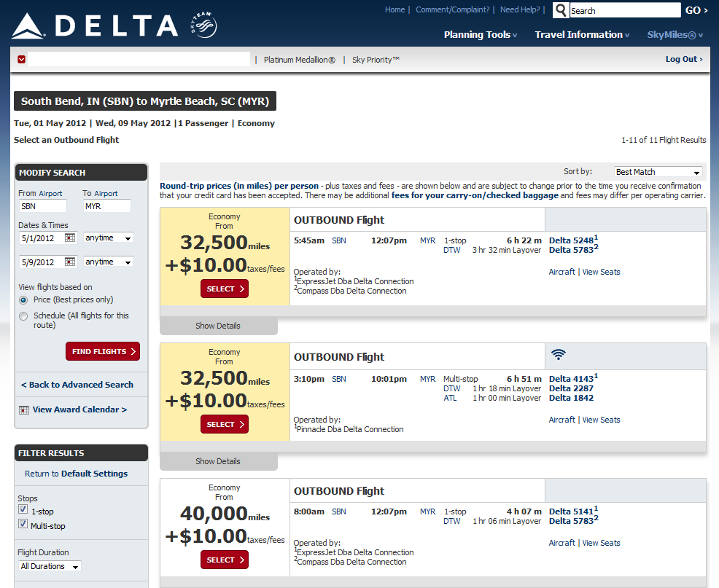719x588 pixels.
Task: Click the Wi-Fi icon on second flight
Action: [x=559, y=355]
